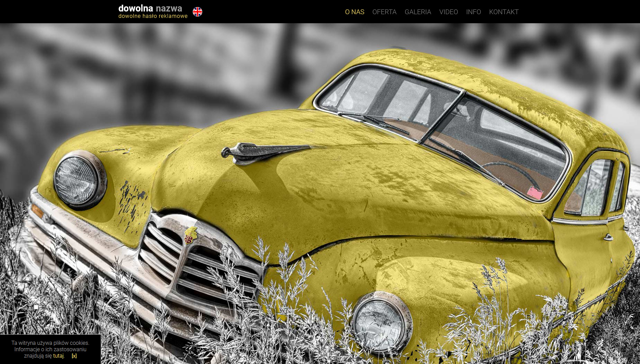Click the cookie notice text 'Ta witryna używa plików cookies'

coord(50,343)
